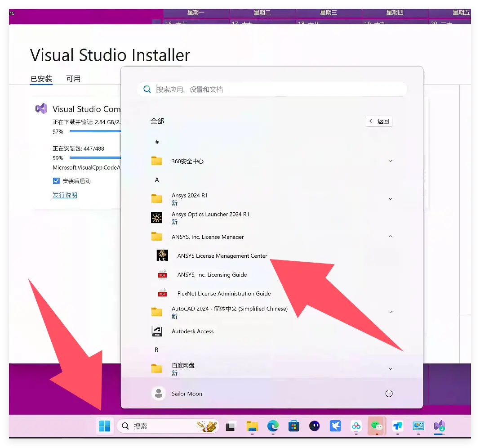The width and height of the screenshot is (480, 448).
Task: Open WeChat from the taskbar
Action: pos(377,426)
